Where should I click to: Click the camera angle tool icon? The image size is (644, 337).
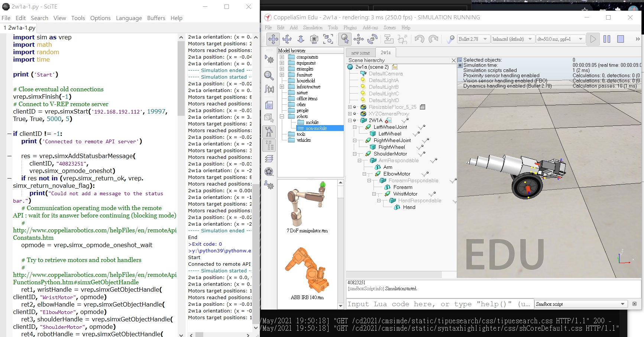314,39
